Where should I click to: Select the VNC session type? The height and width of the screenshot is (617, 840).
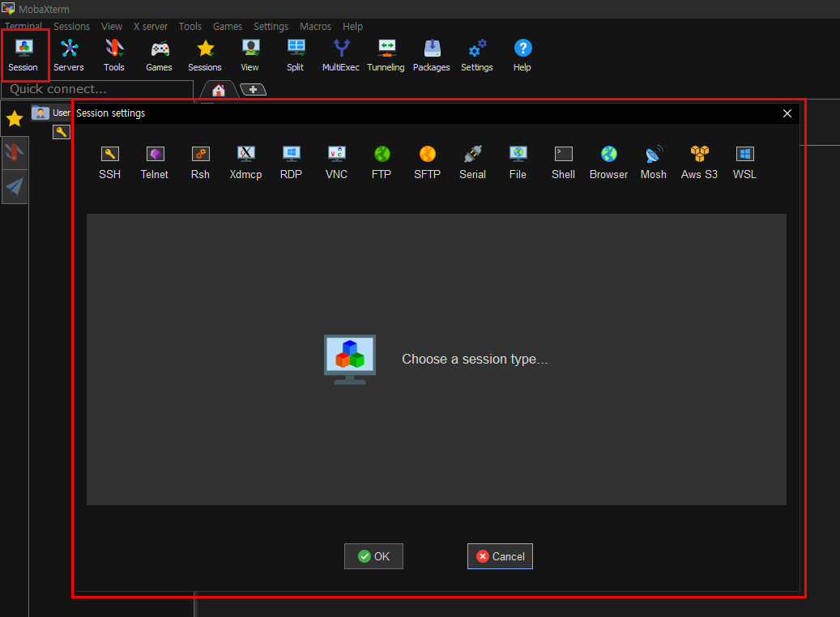point(336,163)
